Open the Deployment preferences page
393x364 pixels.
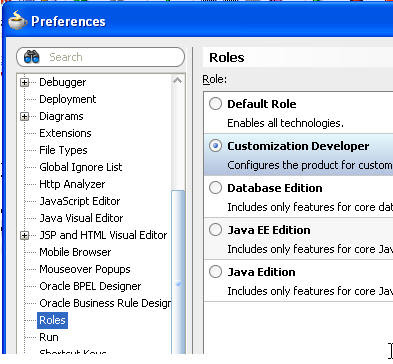68,99
